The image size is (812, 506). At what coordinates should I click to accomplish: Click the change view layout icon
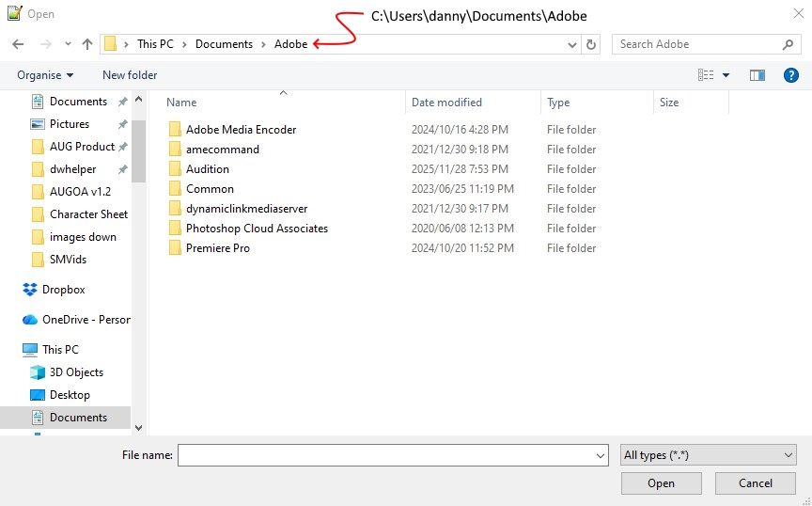(x=706, y=75)
